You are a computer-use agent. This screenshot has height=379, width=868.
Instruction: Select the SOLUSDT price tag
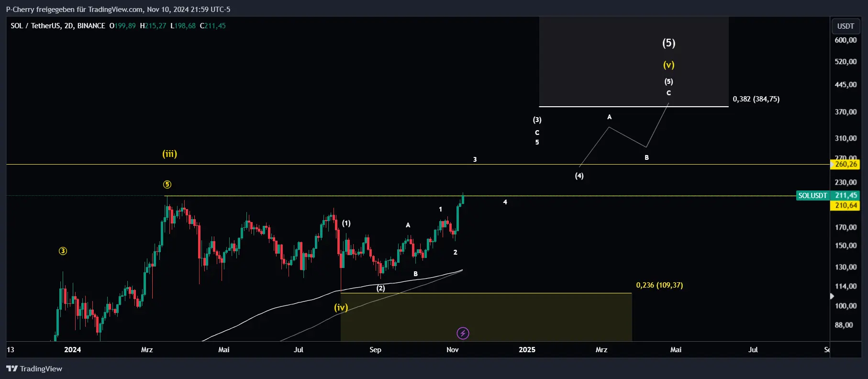(x=812, y=195)
